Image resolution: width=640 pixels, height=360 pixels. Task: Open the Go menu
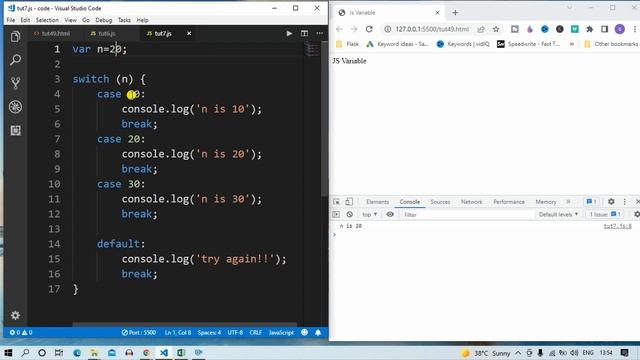[x=86, y=20]
